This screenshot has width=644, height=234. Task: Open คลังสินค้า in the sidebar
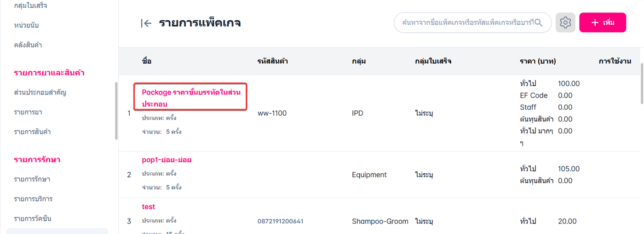coord(28,45)
